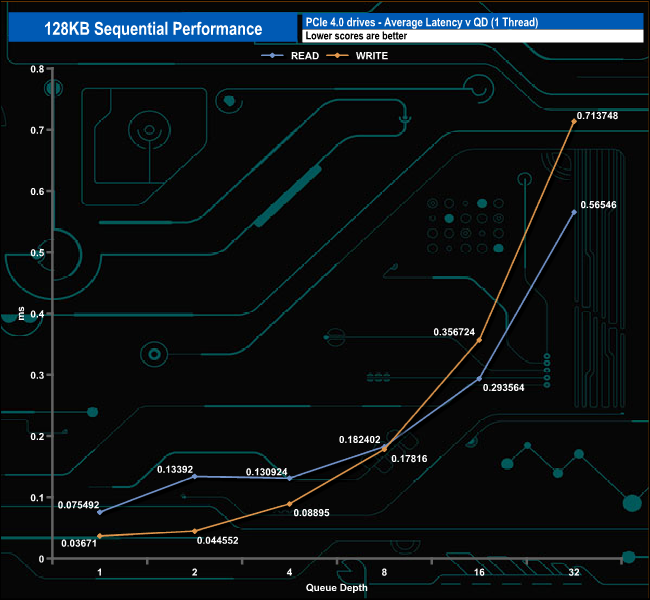Viewport: 650px width, 600px height.
Task: Click the write data point at queue depth 16
Action: [479, 340]
